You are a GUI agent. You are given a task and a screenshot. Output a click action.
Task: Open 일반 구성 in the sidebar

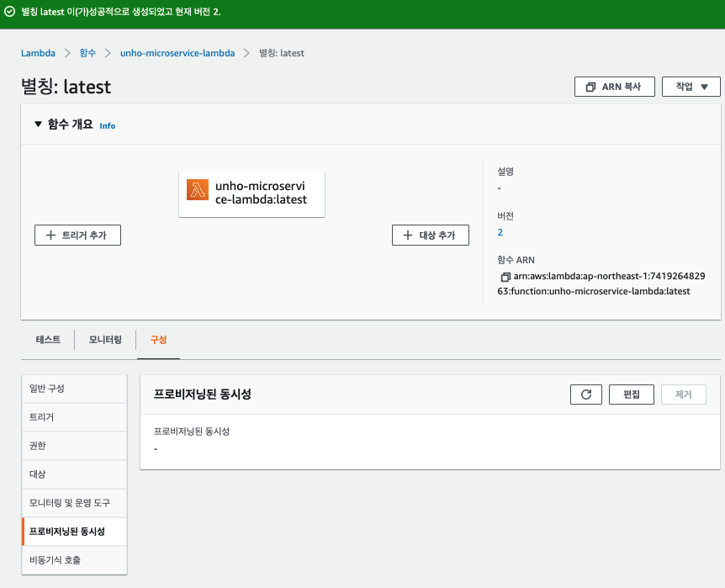pos(75,389)
